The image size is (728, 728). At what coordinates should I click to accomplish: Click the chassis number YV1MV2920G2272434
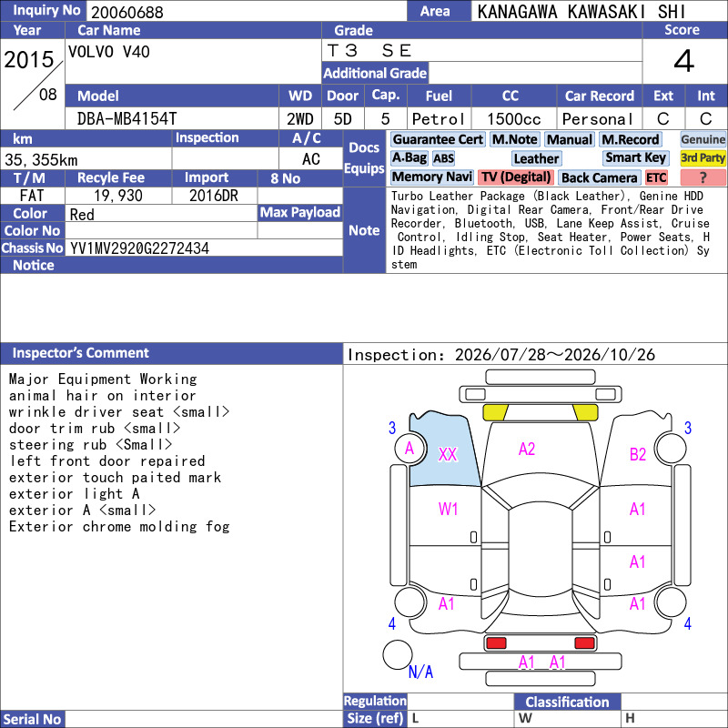pos(139,248)
